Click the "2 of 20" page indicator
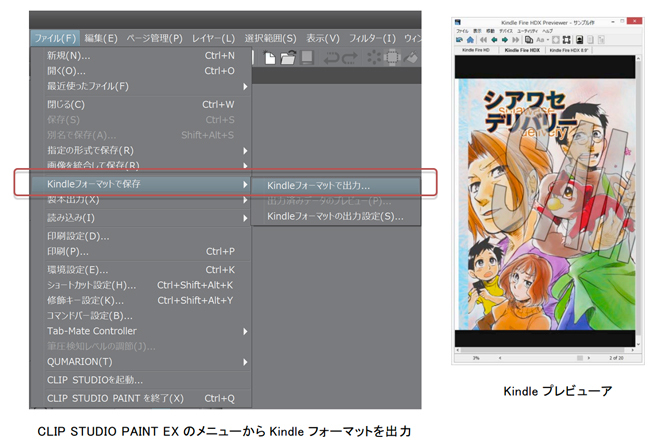This screenshot has height=447, width=660. (x=616, y=358)
